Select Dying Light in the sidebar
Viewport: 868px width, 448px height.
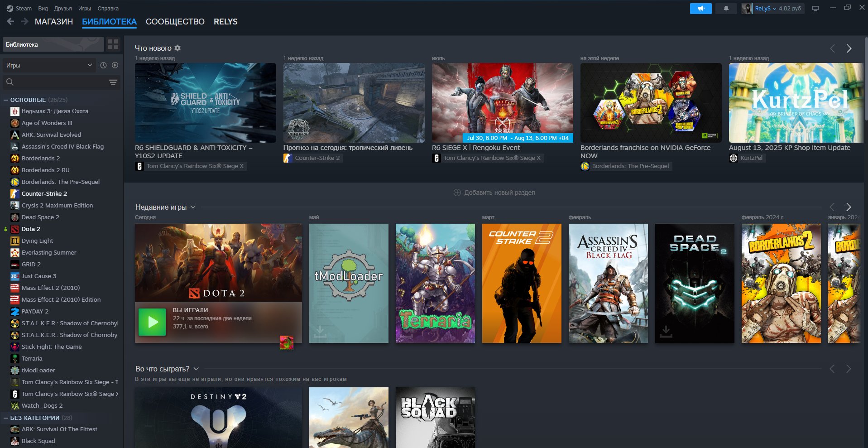click(37, 241)
